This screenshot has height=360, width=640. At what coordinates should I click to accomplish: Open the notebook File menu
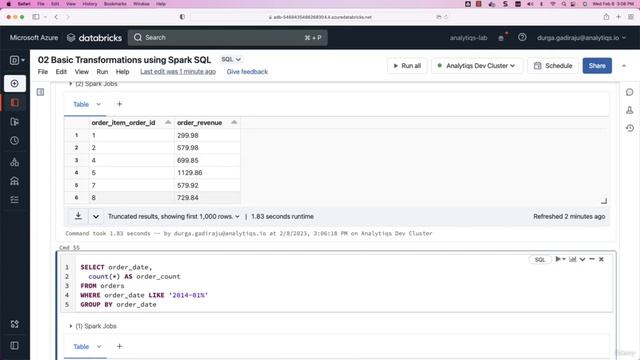coord(43,71)
